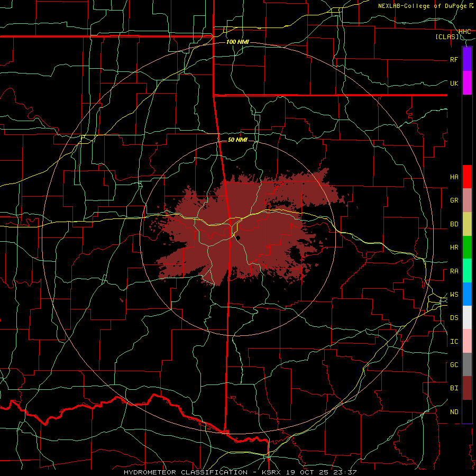
Task: Click the GR salmon legend swatch
Action: coord(467,200)
